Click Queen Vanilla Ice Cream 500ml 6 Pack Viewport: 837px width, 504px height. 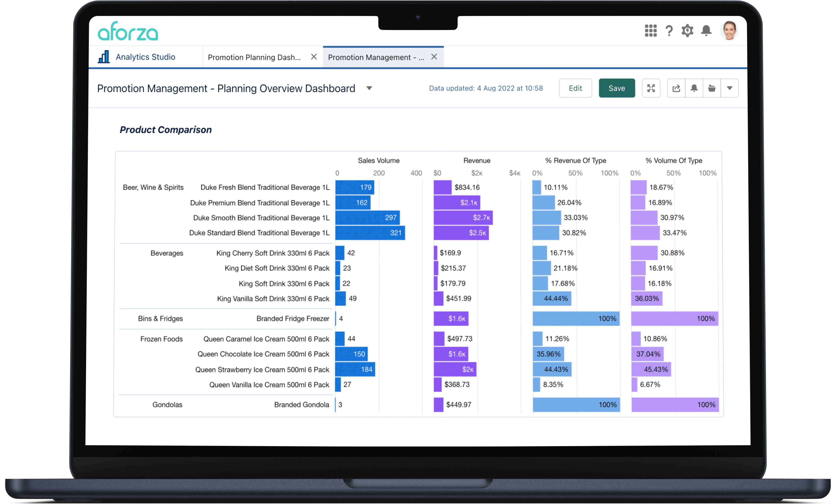[269, 385]
